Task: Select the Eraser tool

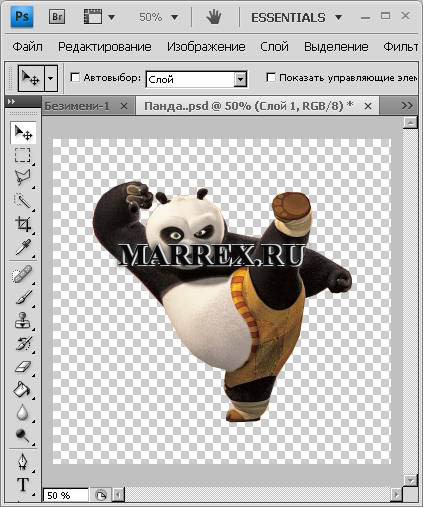Action: coord(23,367)
